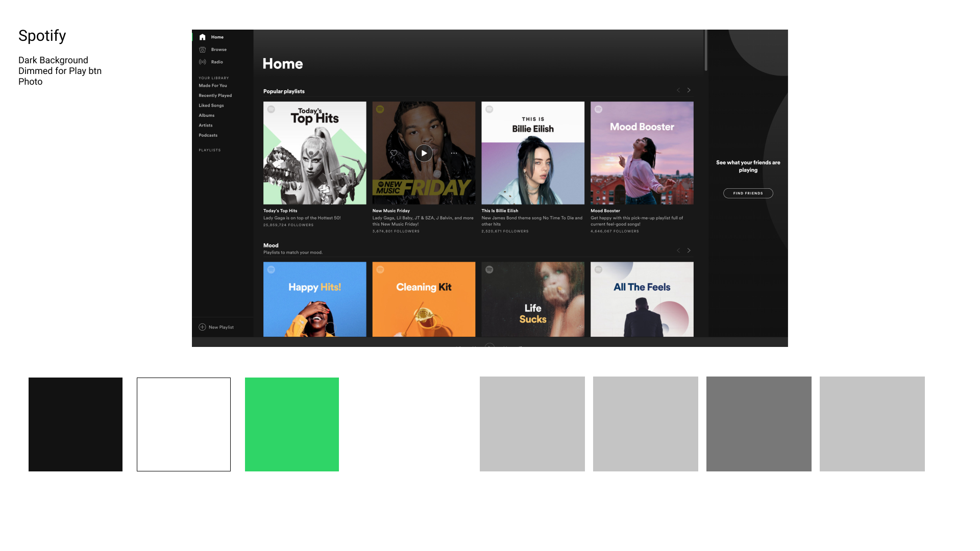This screenshot has height=551, width=980.
Task: Select the green color swatch
Action: pos(292,424)
